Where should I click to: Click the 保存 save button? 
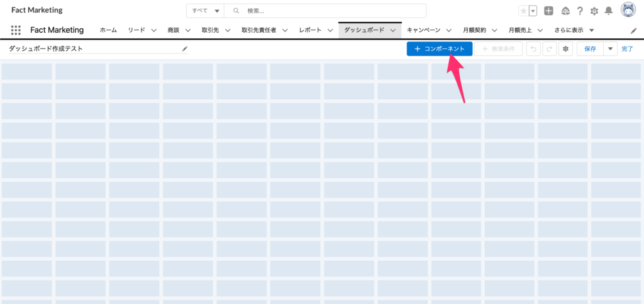(x=590, y=49)
